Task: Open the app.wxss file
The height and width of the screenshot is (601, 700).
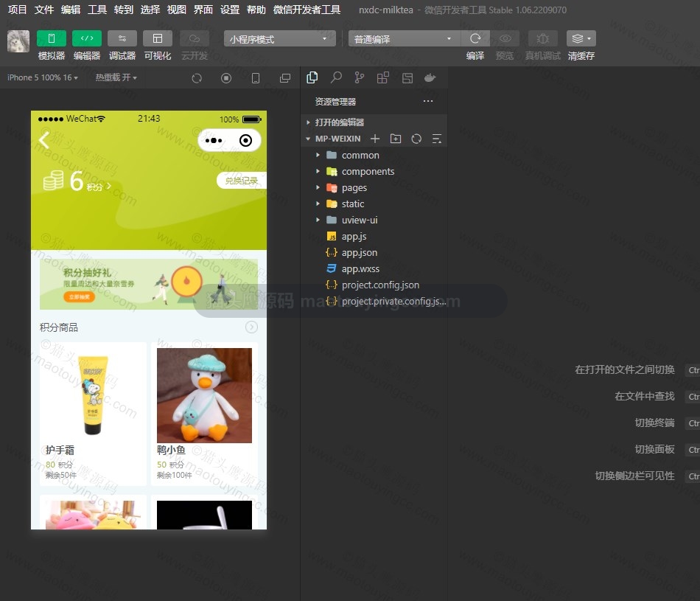Action: pos(374,268)
